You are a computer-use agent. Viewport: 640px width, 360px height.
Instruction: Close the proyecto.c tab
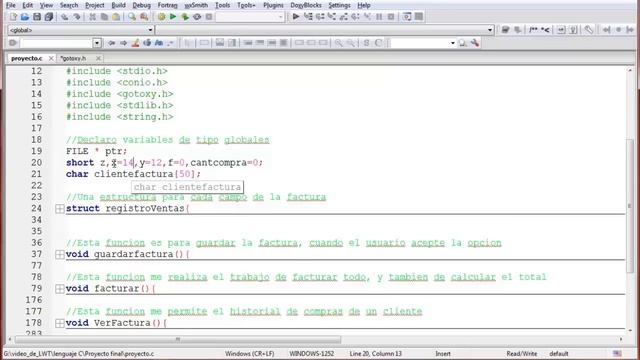pos(51,58)
